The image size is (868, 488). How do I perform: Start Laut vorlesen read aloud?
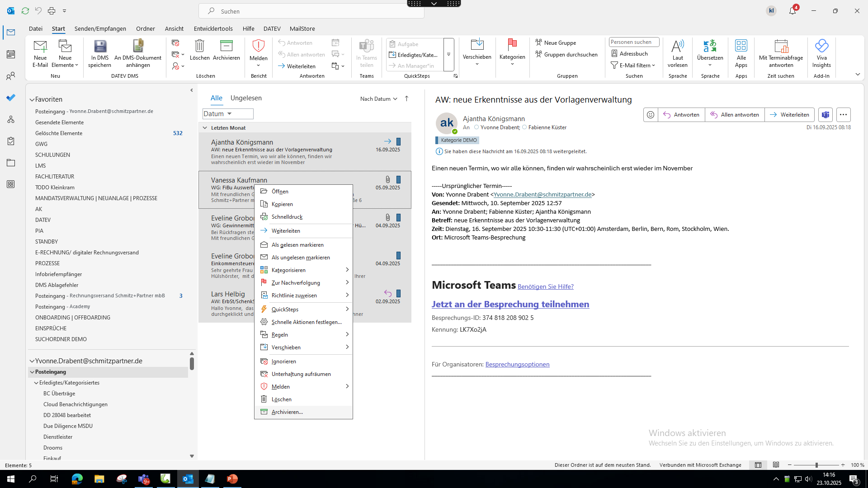pyautogui.click(x=678, y=53)
